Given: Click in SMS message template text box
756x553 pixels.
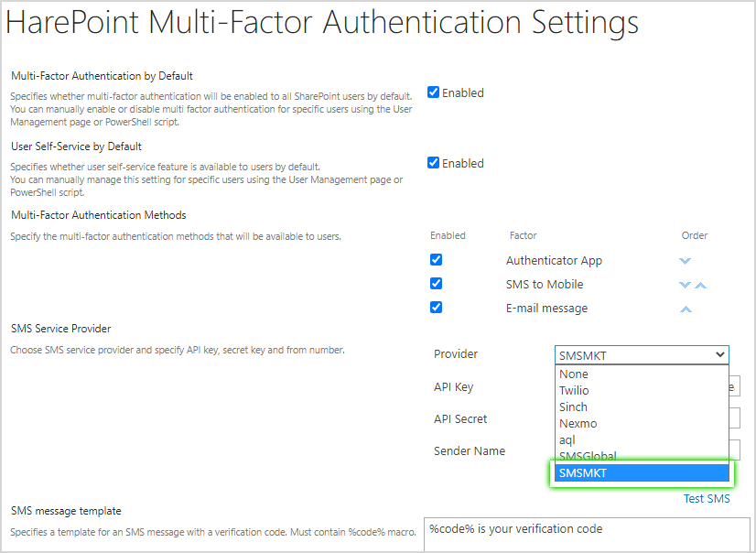Looking at the screenshot, I should [586, 537].
